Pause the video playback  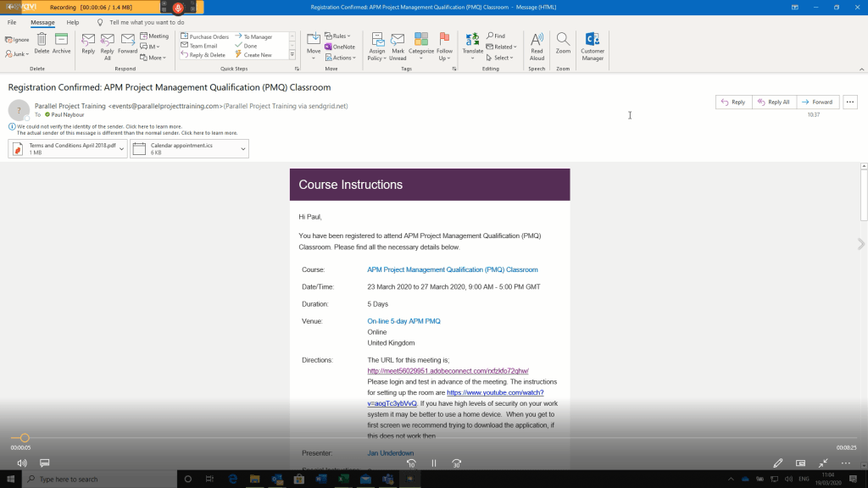pos(433,463)
